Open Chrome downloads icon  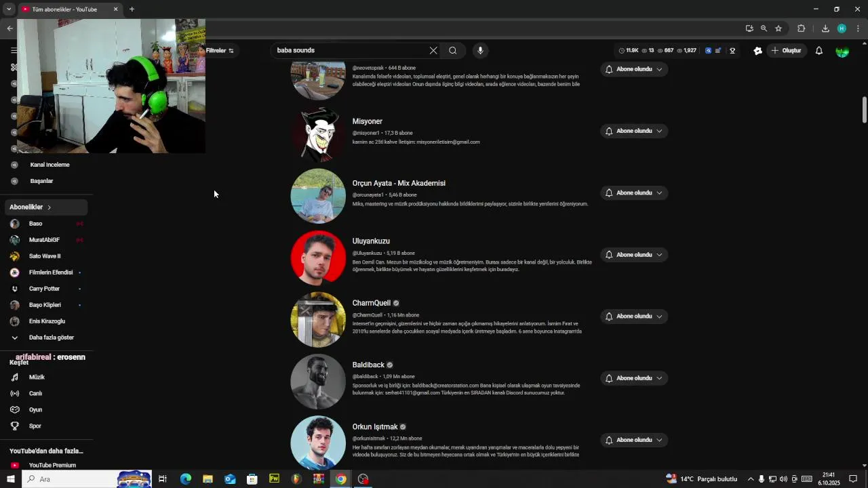coord(825,28)
